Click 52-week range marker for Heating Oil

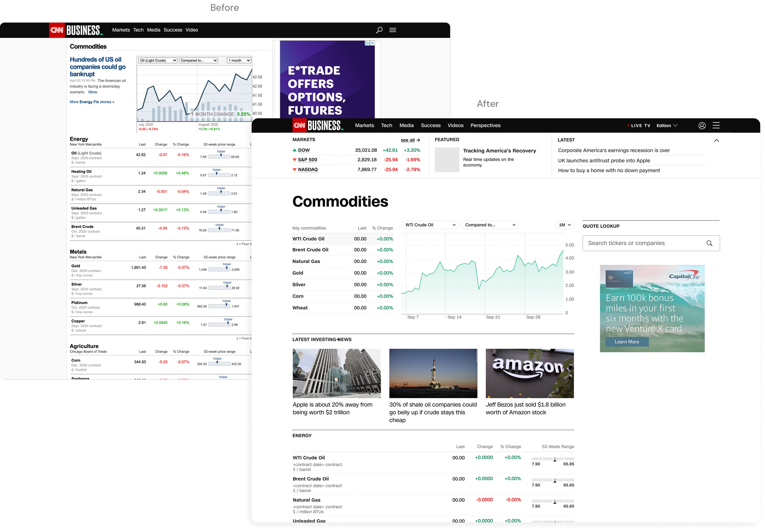point(217,174)
